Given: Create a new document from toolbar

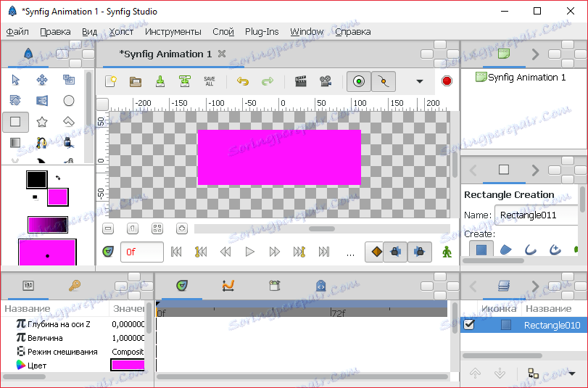Looking at the screenshot, I should [111, 81].
